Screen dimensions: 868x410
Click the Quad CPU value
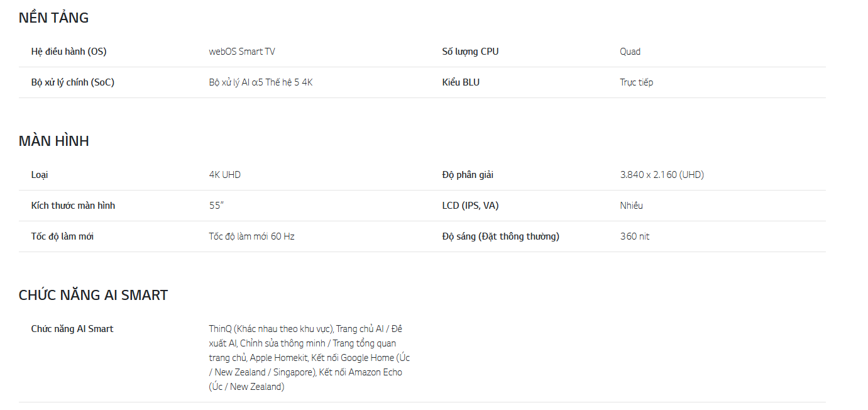630,52
